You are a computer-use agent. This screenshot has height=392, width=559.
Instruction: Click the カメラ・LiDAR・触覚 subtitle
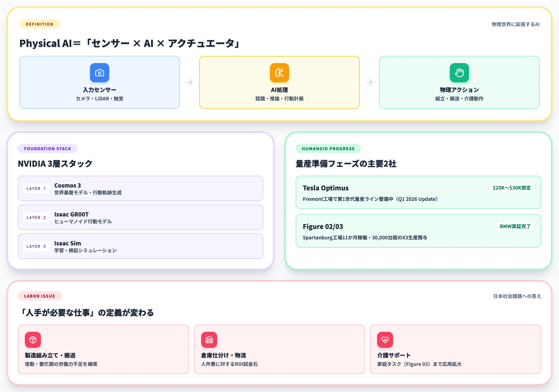tap(99, 99)
